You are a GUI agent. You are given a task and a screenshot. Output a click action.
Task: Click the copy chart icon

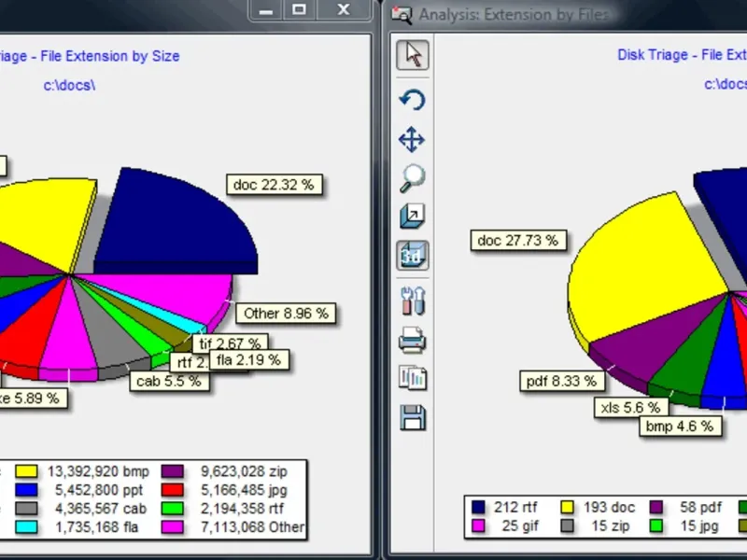[413, 378]
